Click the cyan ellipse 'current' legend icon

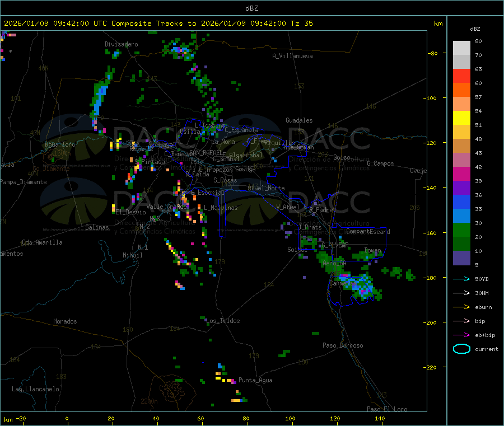click(x=461, y=349)
